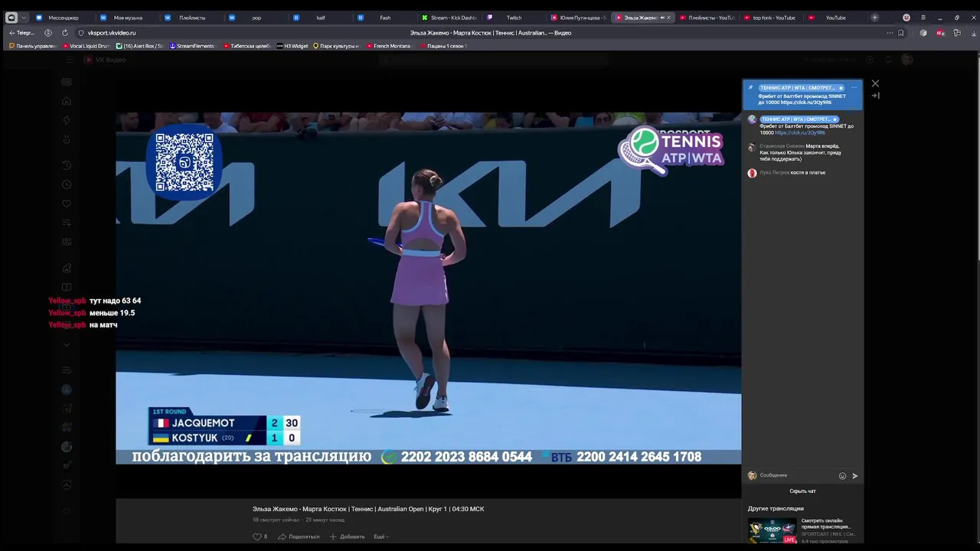The image size is (980, 551).
Task: Open Станислав Снежин's chat profile avatar
Action: pyautogui.click(x=752, y=147)
